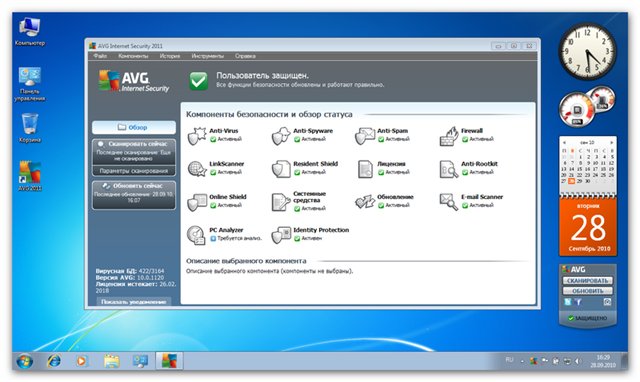Image resolution: width=640 pixels, height=382 pixels.
Task: Click the Вирусная БД 422/3164 text
Action: 130,271
